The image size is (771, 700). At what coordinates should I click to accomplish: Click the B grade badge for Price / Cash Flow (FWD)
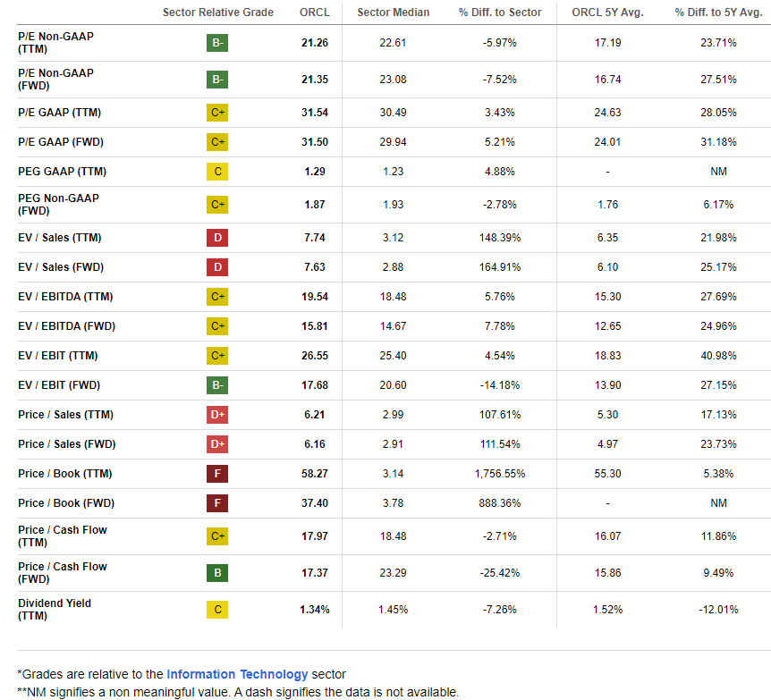(x=217, y=573)
